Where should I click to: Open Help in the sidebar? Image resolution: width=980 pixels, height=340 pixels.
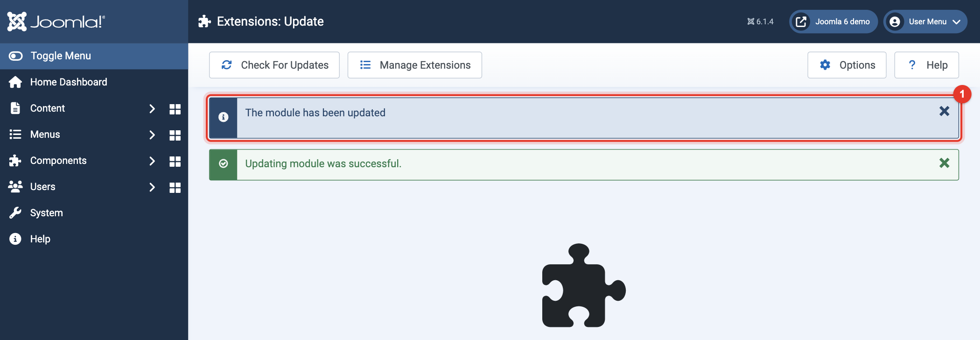(x=94, y=239)
